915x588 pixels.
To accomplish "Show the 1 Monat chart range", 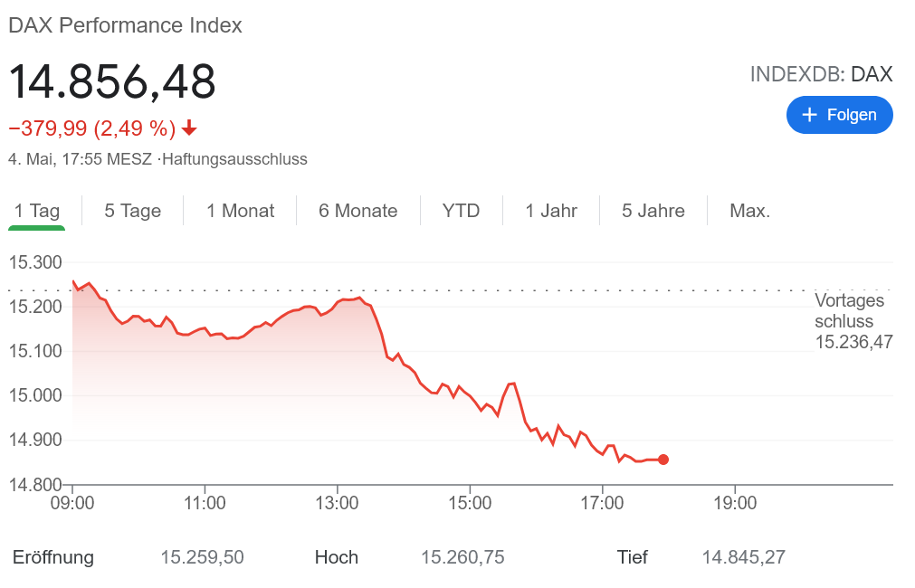I will 240,211.
